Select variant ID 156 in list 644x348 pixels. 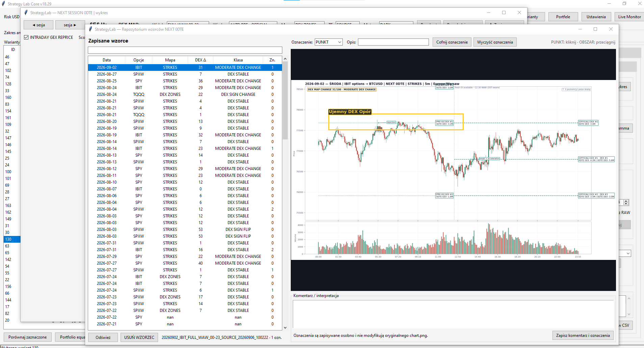click(x=12, y=287)
